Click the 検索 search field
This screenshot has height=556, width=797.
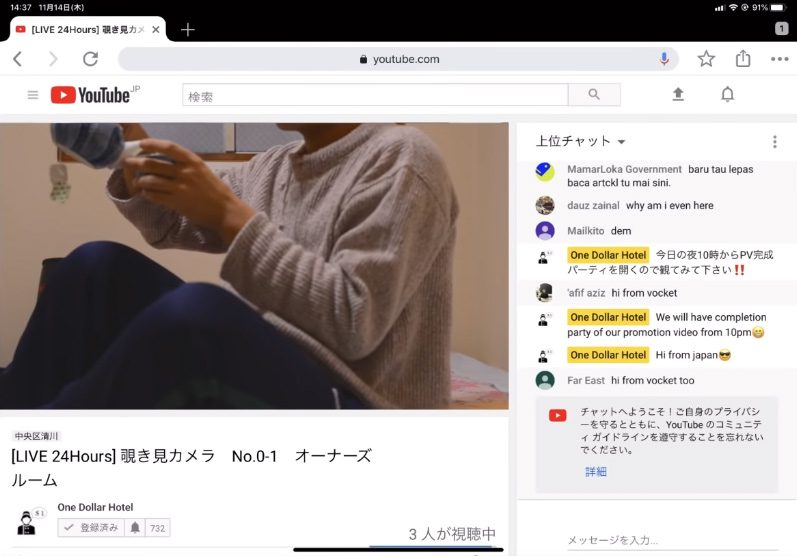[375, 95]
